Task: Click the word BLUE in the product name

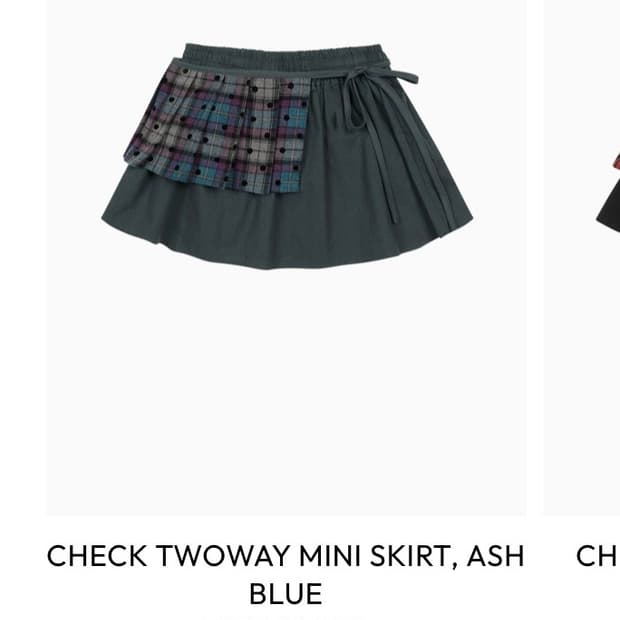Action: [x=285, y=593]
